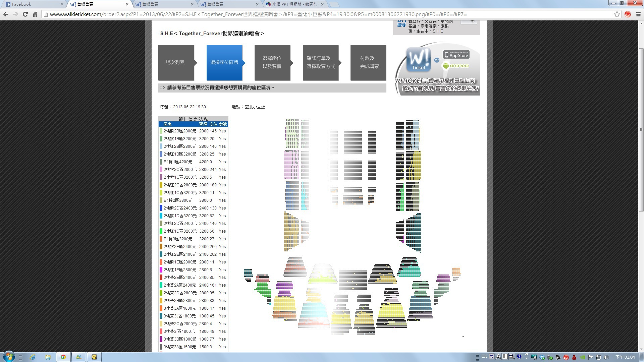Select the 2樓紫2B區2800元 row
This screenshot has height=362, width=644.
[180, 131]
